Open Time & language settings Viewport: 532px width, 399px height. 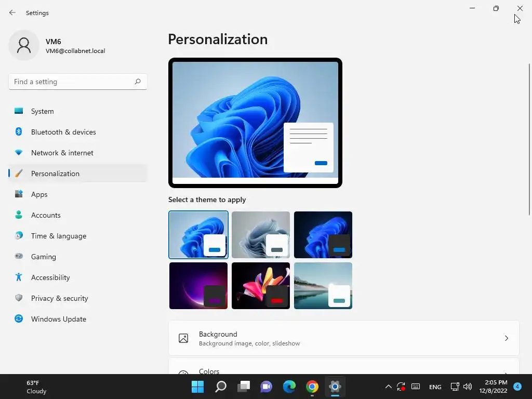78,235
